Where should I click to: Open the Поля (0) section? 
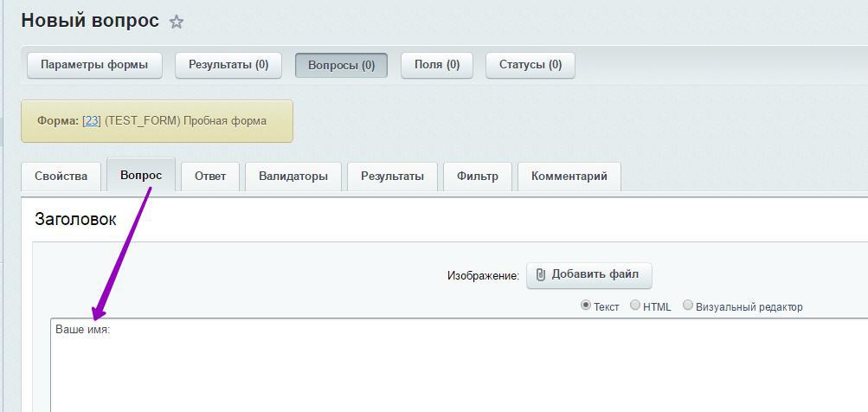pyautogui.click(x=437, y=65)
